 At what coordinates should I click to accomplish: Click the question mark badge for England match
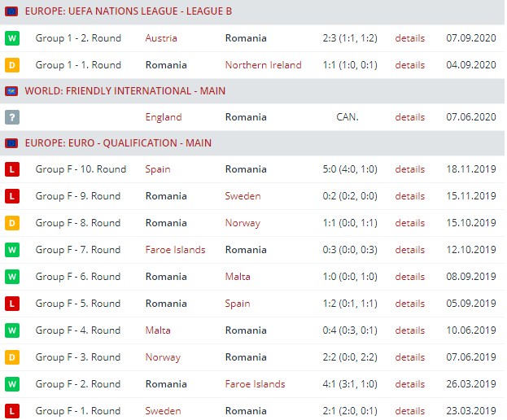click(12, 117)
